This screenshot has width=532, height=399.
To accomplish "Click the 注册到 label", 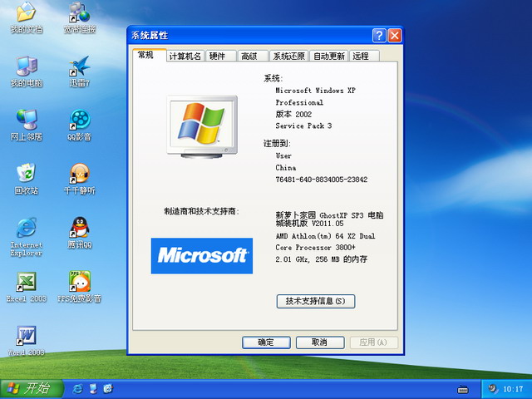I will click(277, 144).
